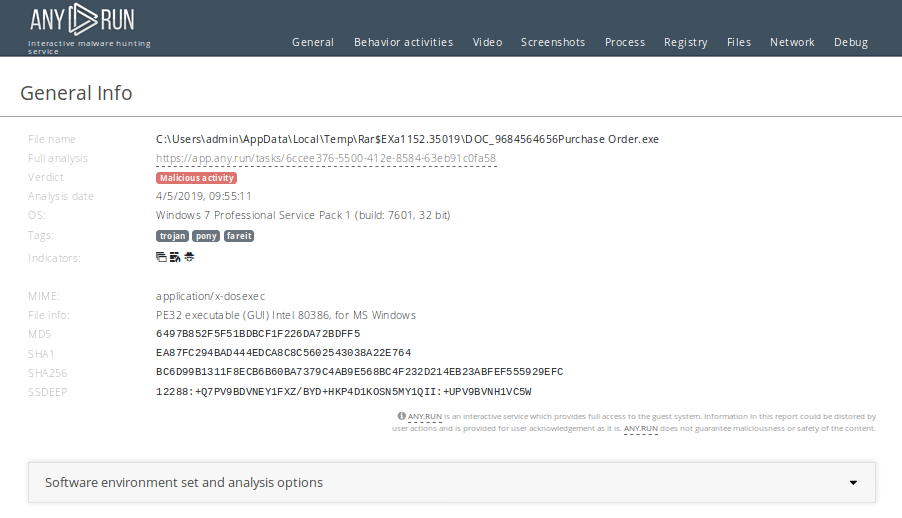Click the ANY.RUN logo in header
The image size is (902, 518).
(81, 20)
